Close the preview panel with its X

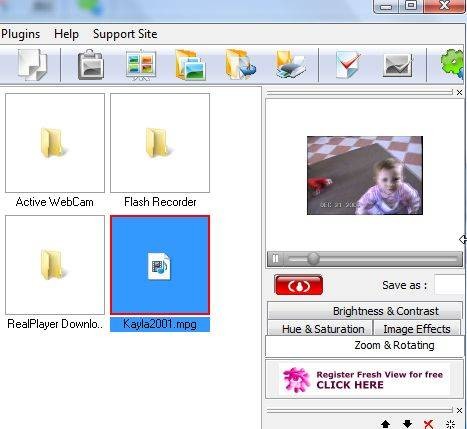[x=459, y=93]
